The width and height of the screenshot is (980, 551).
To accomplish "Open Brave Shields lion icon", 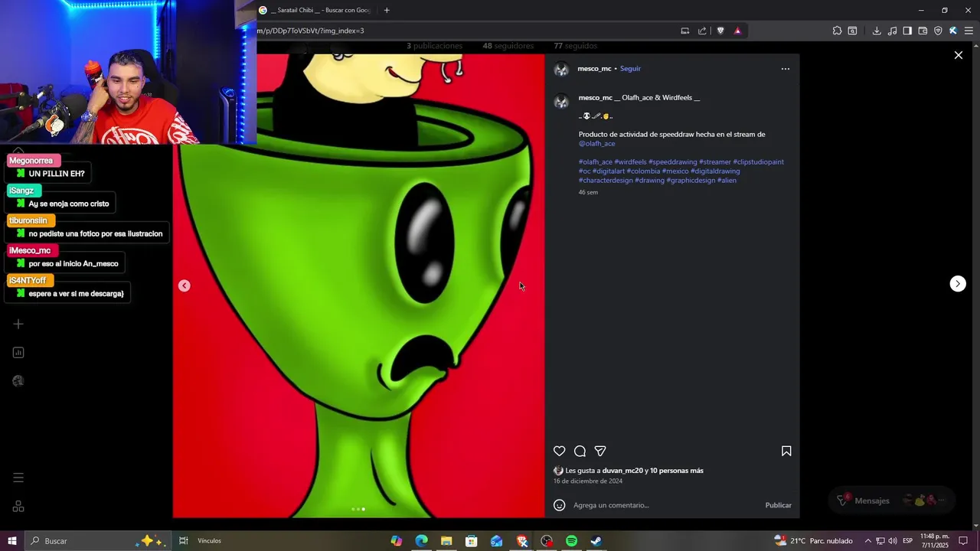I will (720, 31).
